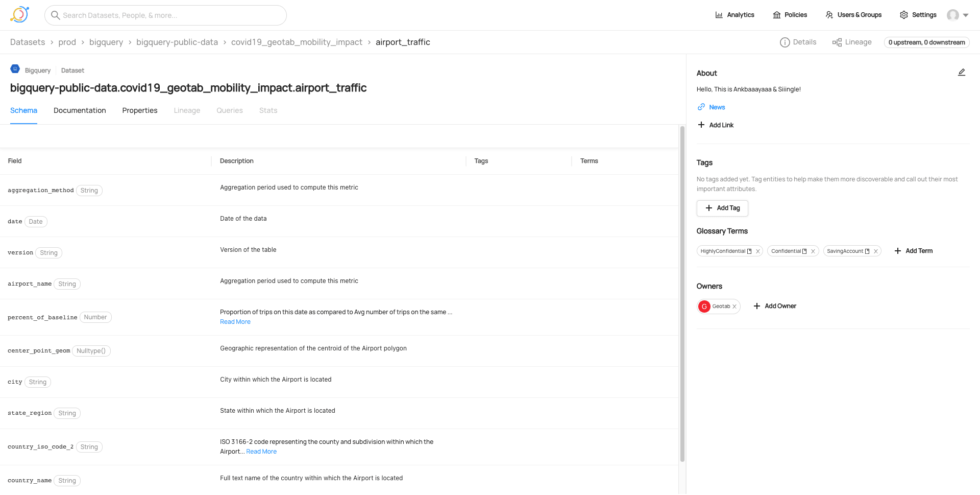This screenshot has width=980, height=495.
Task: Click Add Term
Action: pos(914,251)
